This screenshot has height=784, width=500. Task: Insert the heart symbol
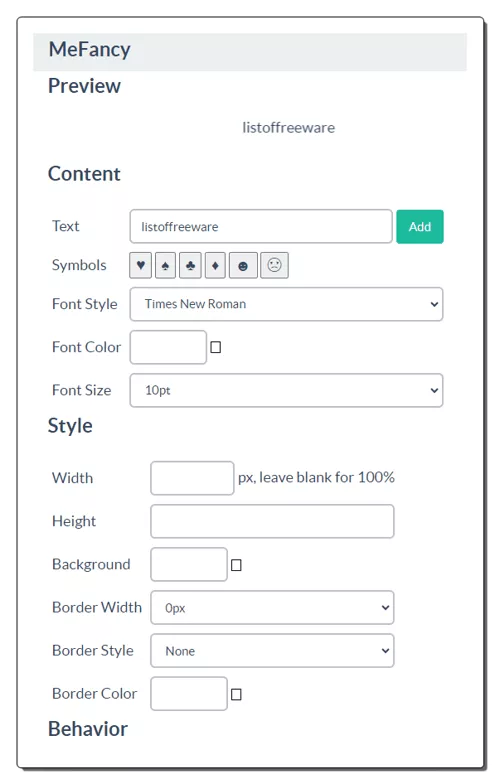click(140, 265)
